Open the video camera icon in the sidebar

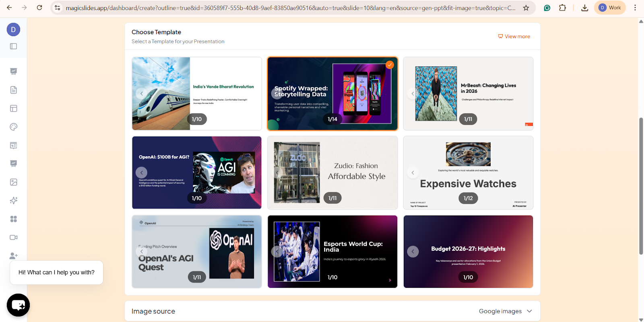click(x=13, y=238)
